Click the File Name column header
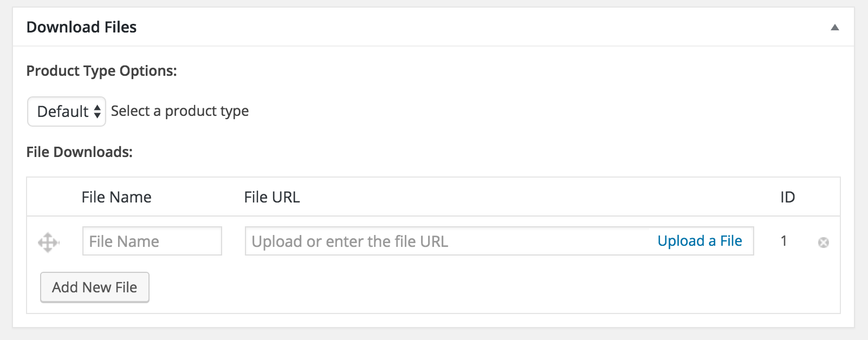Screen dimensions: 868x340 tap(116, 197)
